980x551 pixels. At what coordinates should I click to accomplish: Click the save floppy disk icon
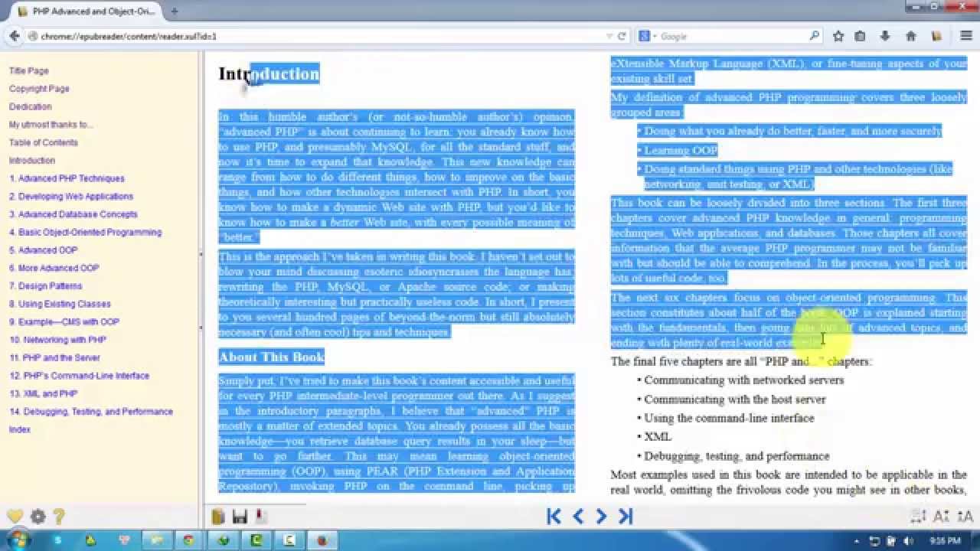point(240,517)
